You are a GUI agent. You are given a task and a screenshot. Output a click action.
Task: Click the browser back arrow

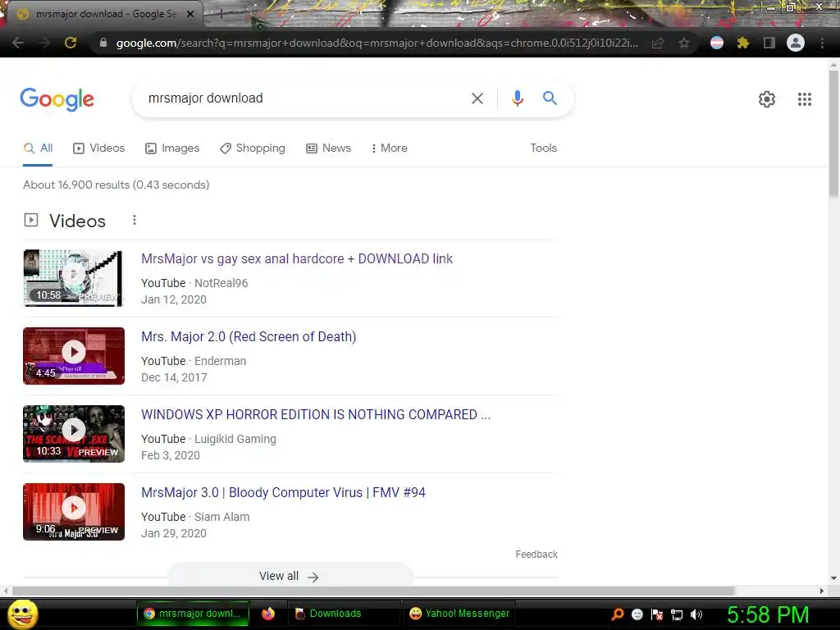point(18,43)
